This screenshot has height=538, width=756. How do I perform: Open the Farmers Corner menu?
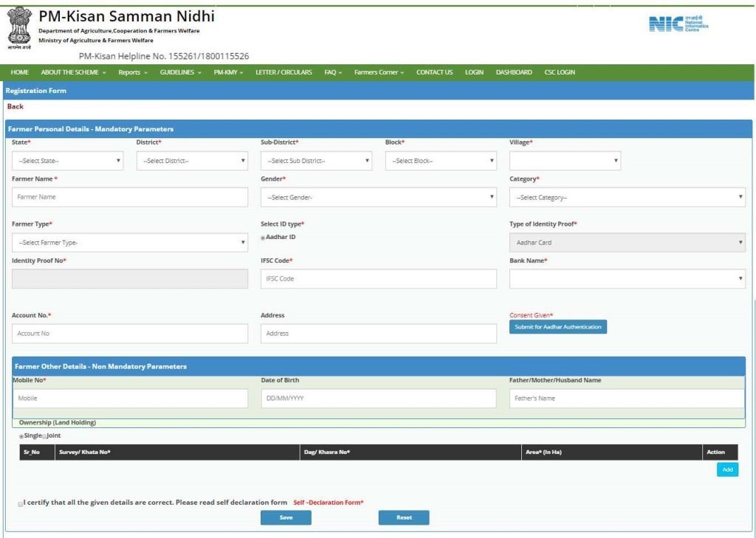click(379, 72)
